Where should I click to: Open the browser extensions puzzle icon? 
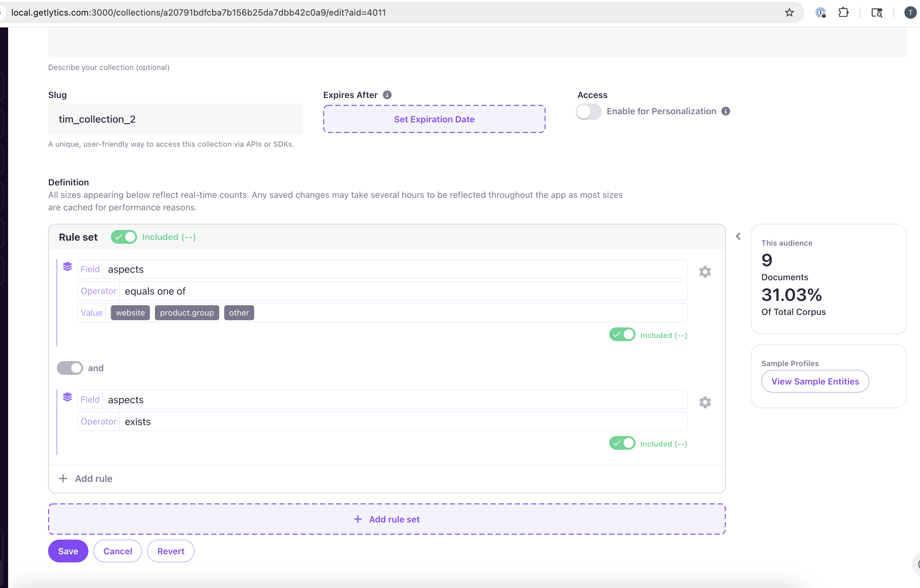pyautogui.click(x=843, y=12)
